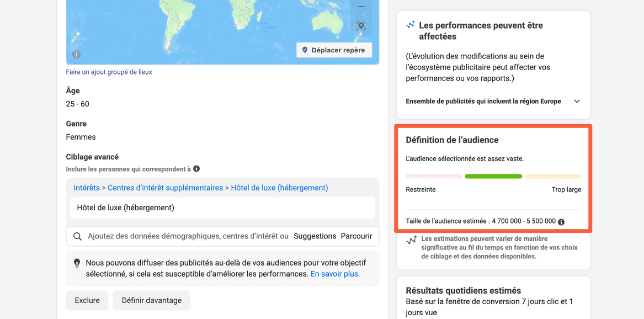Click info icon next to Inclure les personnes
Screen dimensions: 644x319
196,169
